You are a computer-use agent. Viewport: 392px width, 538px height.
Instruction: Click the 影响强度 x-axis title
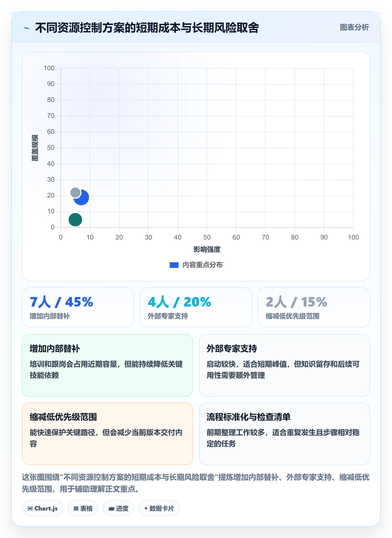click(x=207, y=249)
